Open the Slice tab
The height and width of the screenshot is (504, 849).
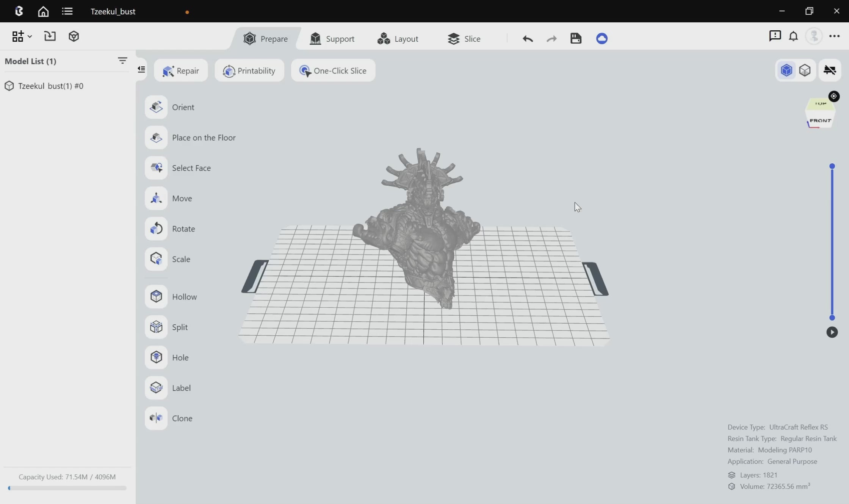point(464,39)
